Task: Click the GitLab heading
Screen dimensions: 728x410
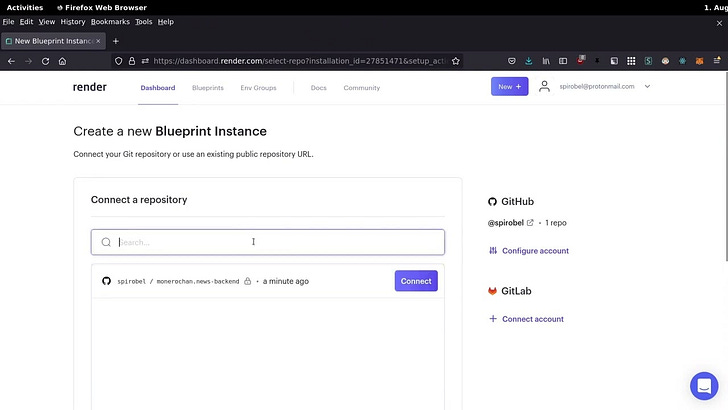Action: [516, 291]
